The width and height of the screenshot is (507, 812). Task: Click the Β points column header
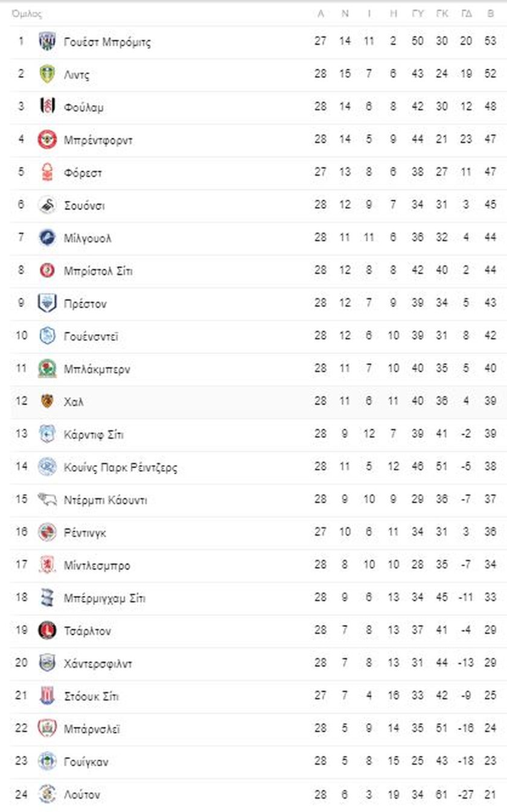click(491, 14)
